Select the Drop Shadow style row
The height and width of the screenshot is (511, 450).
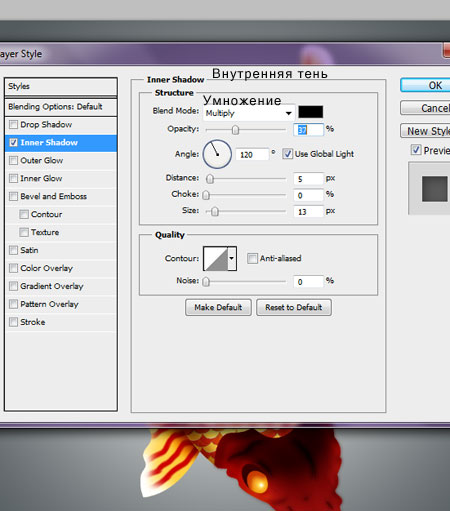61,125
